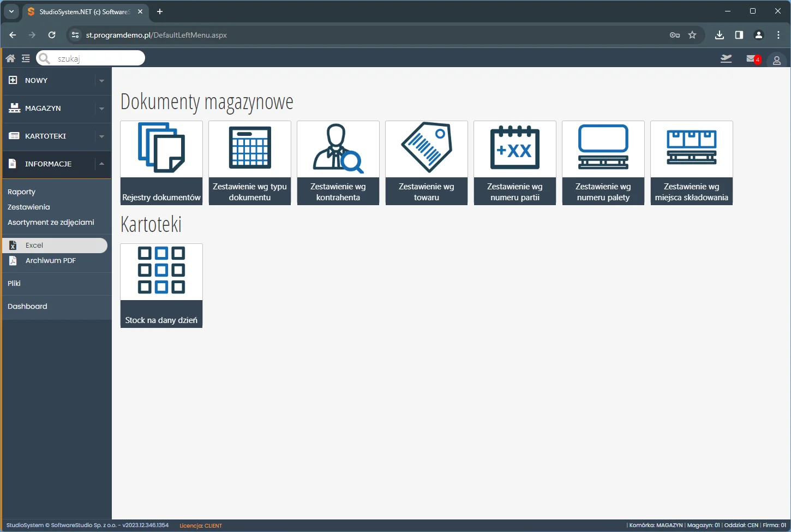Open Zestawienie wg kontrahenta tile
791x532 pixels.
click(x=338, y=163)
